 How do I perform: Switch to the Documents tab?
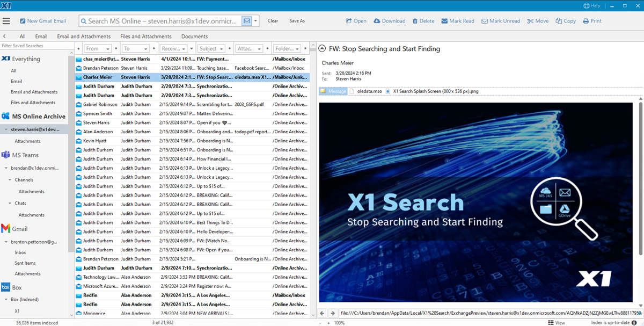(194, 37)
